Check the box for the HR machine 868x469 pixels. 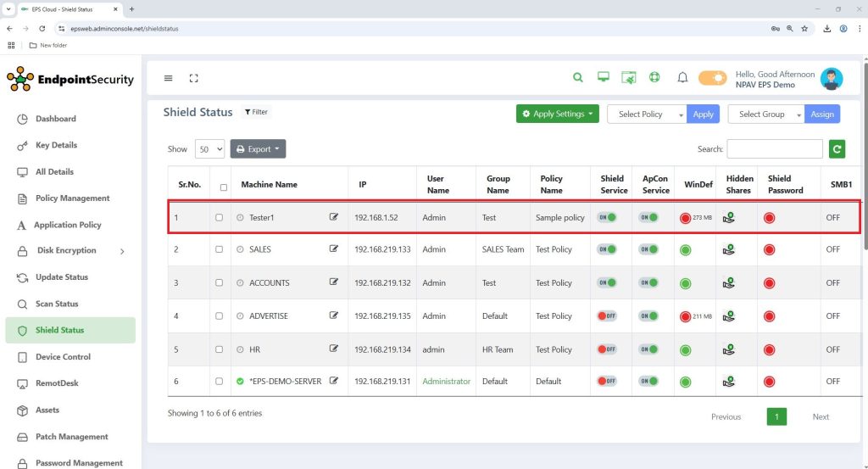point(220,349)
